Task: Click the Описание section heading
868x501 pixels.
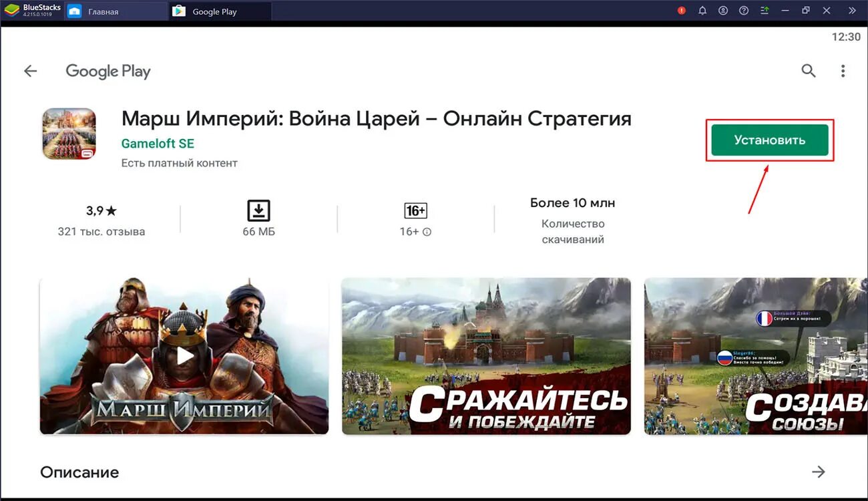Action: (x=79, y=472)
